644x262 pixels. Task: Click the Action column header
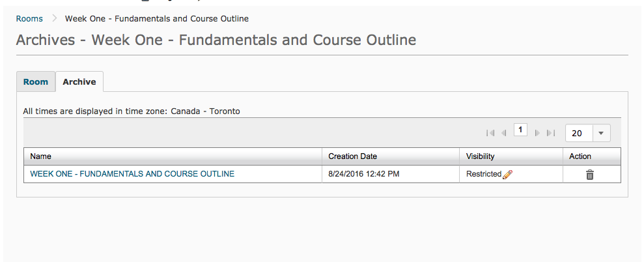pos(580,156)
